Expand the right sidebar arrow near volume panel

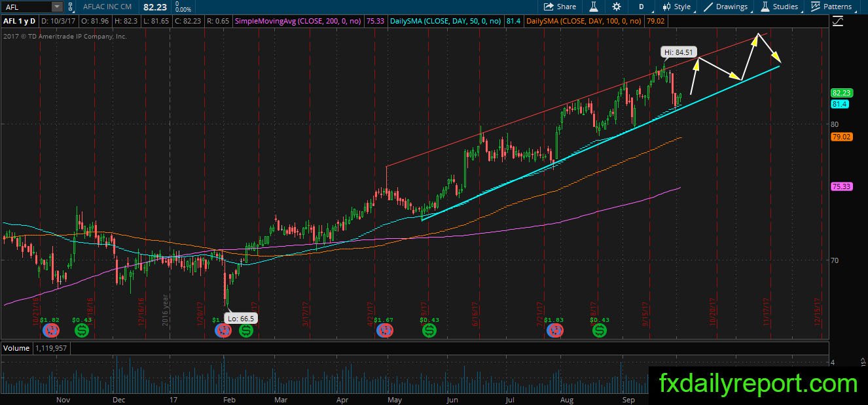pyautogui.click(x=863, y=362)
